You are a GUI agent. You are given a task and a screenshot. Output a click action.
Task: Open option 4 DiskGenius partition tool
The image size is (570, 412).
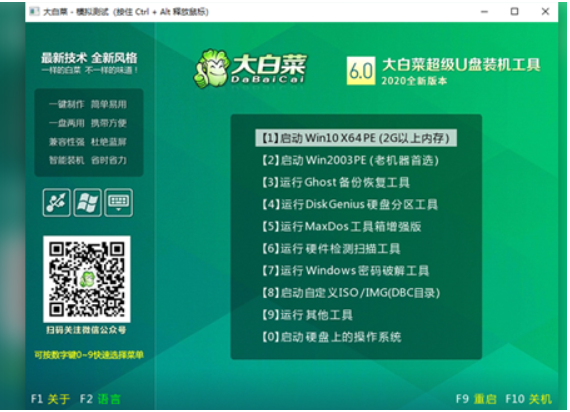[x=349, y=204]
